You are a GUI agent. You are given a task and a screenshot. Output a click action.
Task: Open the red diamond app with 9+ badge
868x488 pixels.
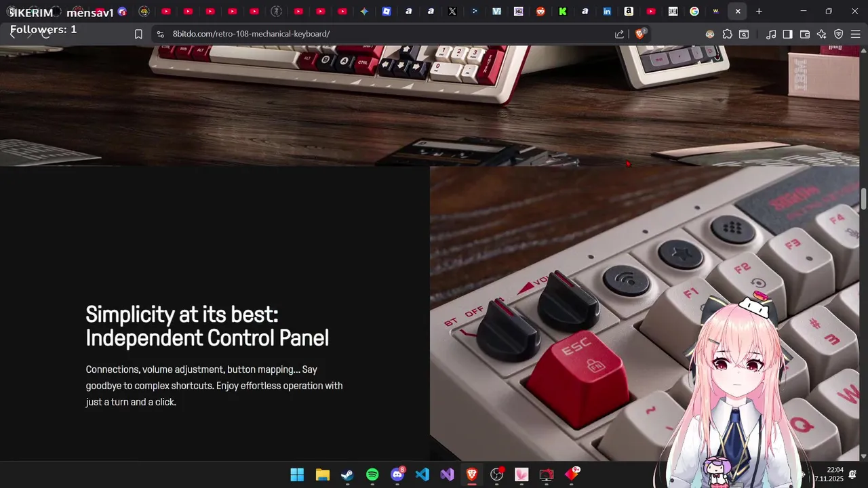tap(572, 474)
